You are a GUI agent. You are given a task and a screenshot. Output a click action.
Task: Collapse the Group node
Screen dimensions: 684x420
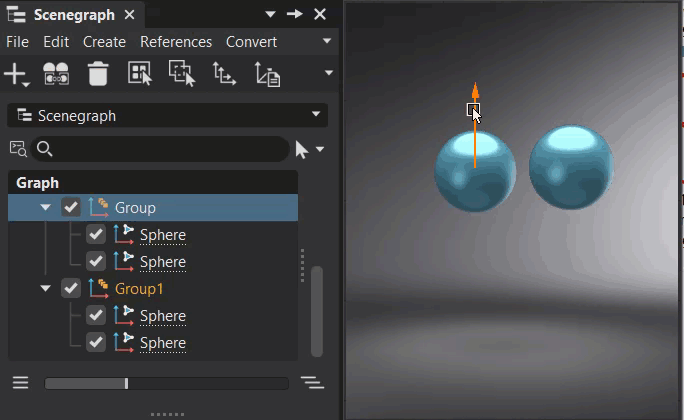45,207
